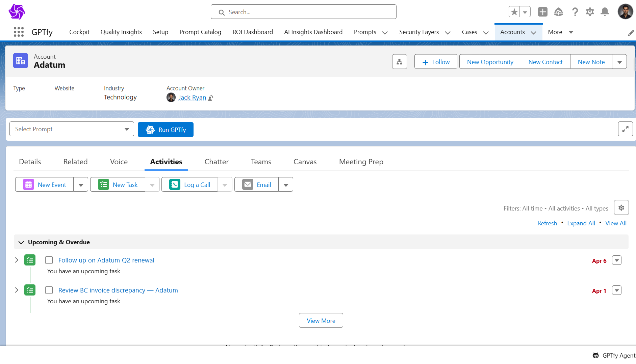Open the user profile avatar
This screenshot has width=636, height=364.
(626, 12)
